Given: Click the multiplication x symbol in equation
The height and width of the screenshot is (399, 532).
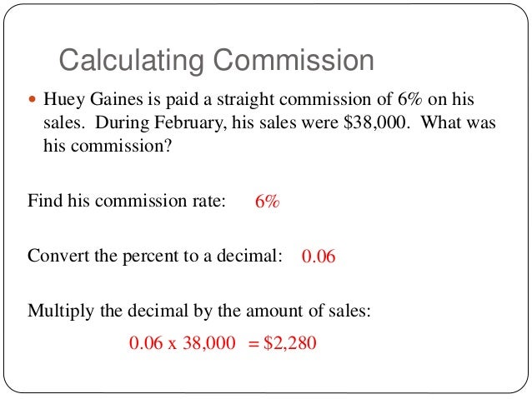Looking at the screenshot, I should [173, 345].
